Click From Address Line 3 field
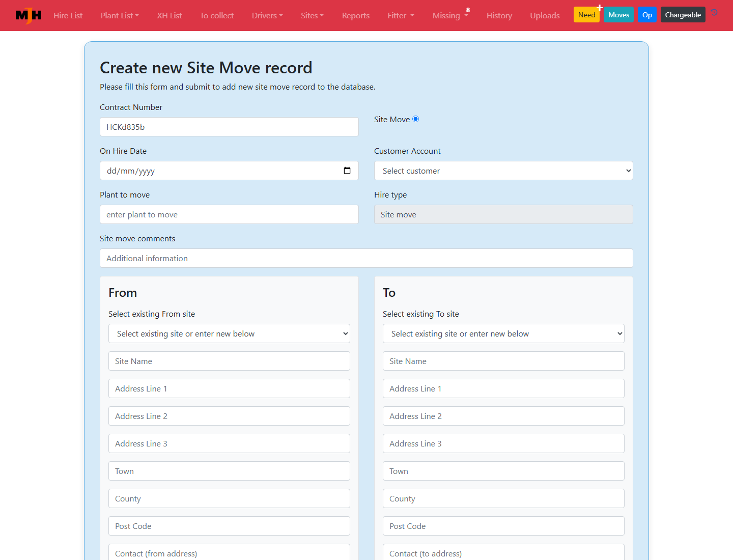The width and height of the screenshot is (733, 560). [x=229, y=443]
